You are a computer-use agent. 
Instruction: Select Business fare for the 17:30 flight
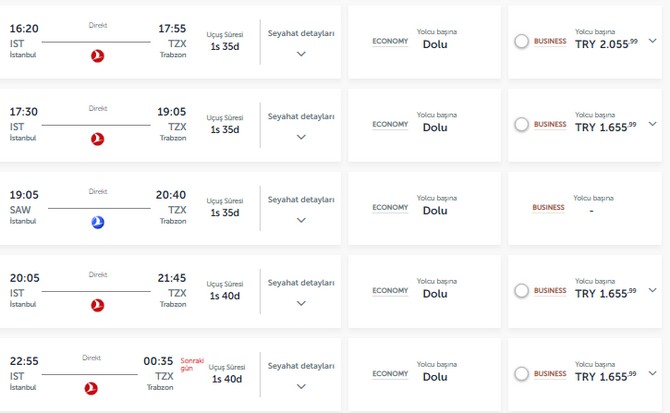click(521, 125)
